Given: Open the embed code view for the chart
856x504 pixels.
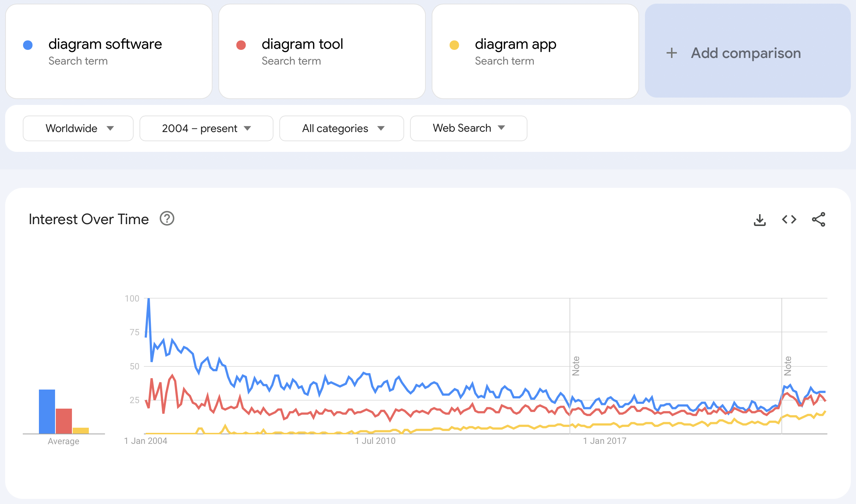Looking at the screenshot, I should (x=788, y=219).
